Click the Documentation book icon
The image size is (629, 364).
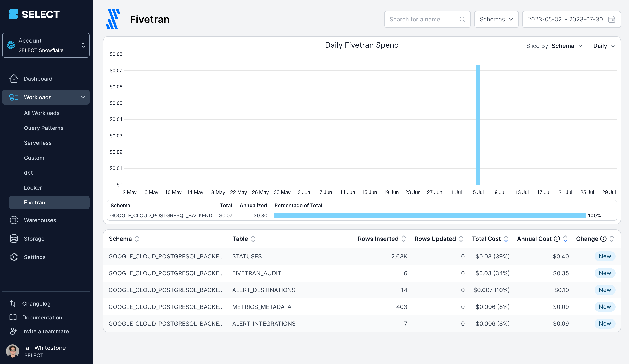click(13, 317)
